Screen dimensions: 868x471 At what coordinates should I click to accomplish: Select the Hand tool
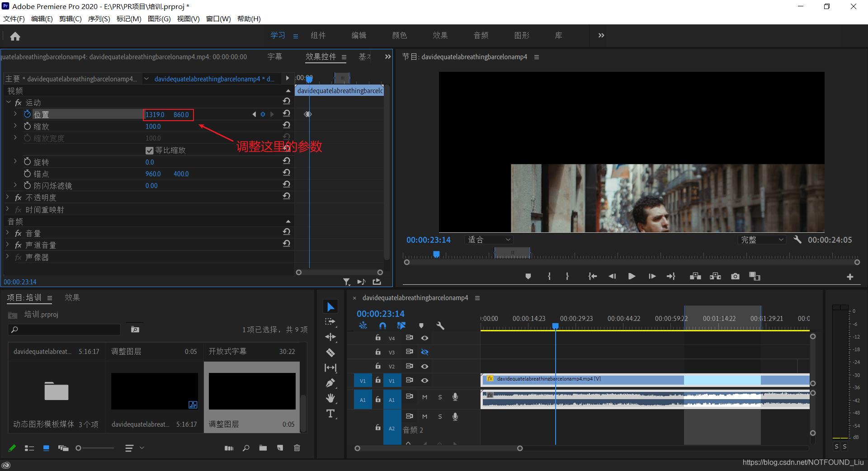tap(330, 398)
